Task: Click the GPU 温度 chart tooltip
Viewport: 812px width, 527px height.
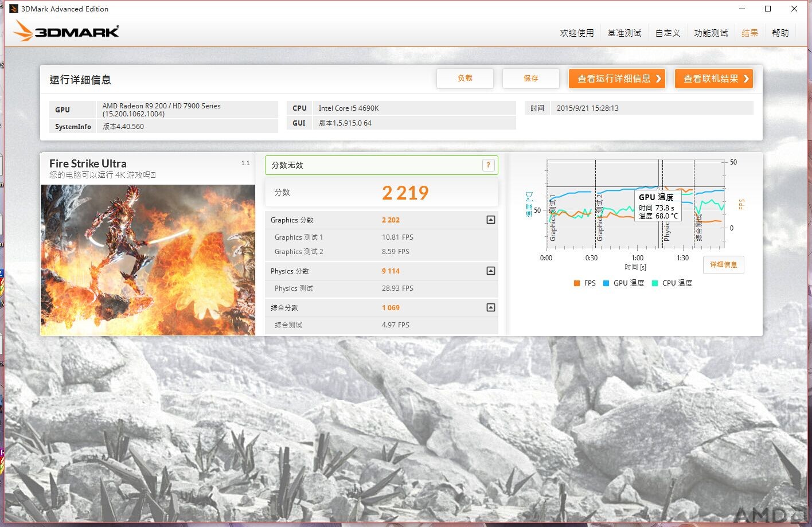Action: [658, 206]
